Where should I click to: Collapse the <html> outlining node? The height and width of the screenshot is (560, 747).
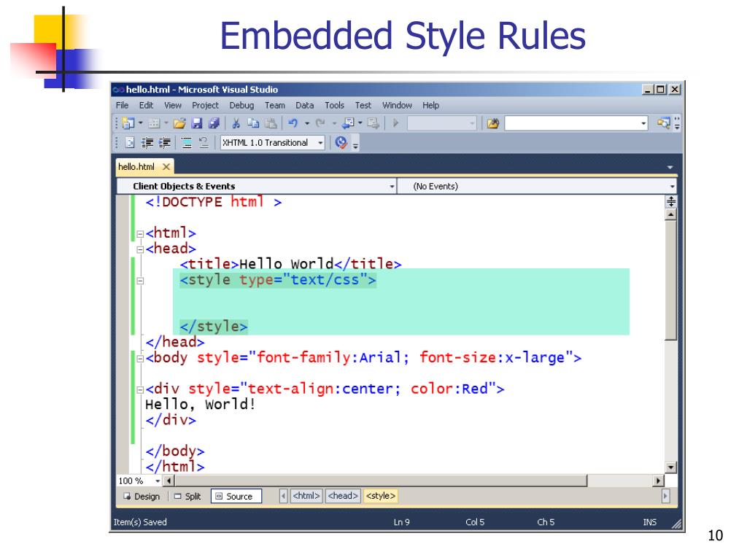[140, 234]
